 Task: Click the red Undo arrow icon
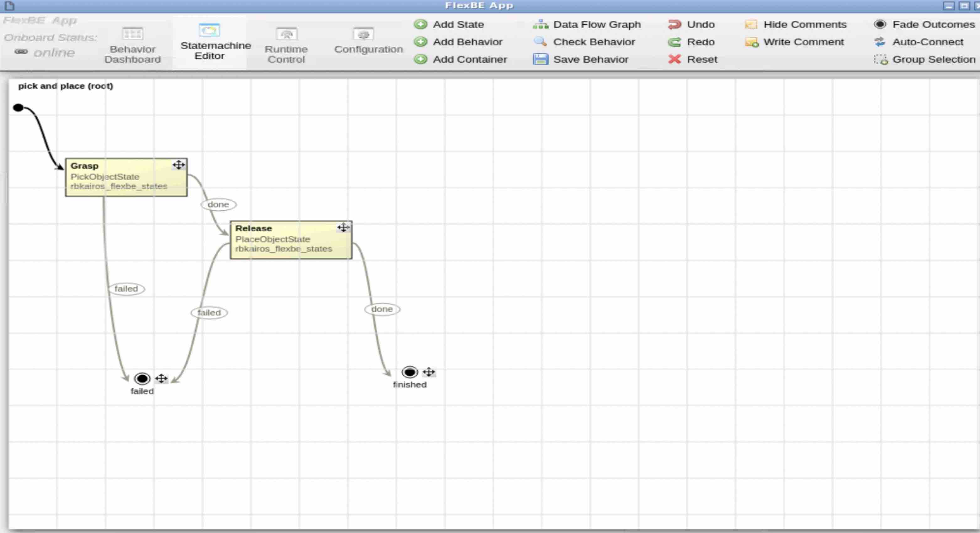tap(674, 24)
